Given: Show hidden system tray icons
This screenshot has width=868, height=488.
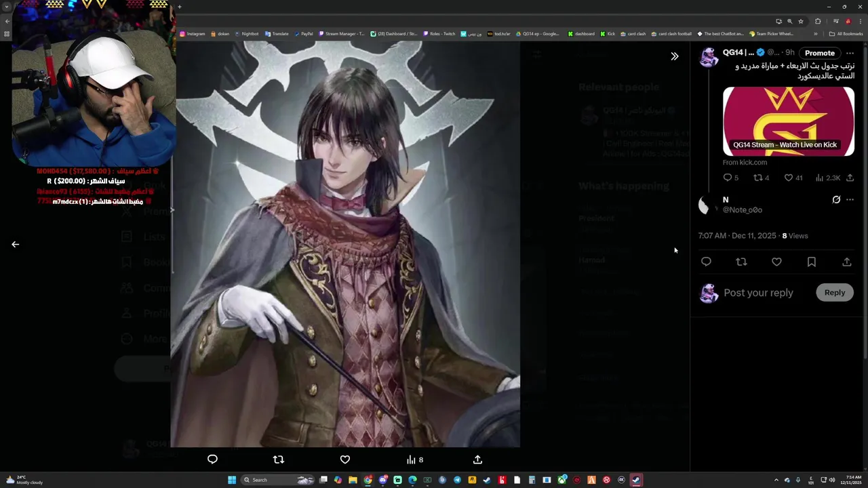Looking at the screenshot, I should pos(776,480).
